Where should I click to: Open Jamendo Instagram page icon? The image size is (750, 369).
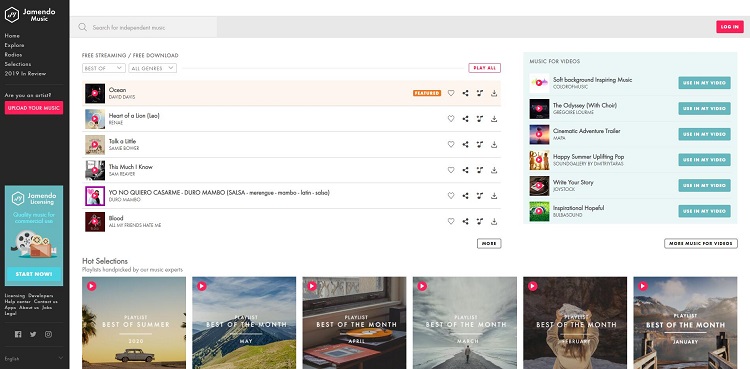click(48, 335)
